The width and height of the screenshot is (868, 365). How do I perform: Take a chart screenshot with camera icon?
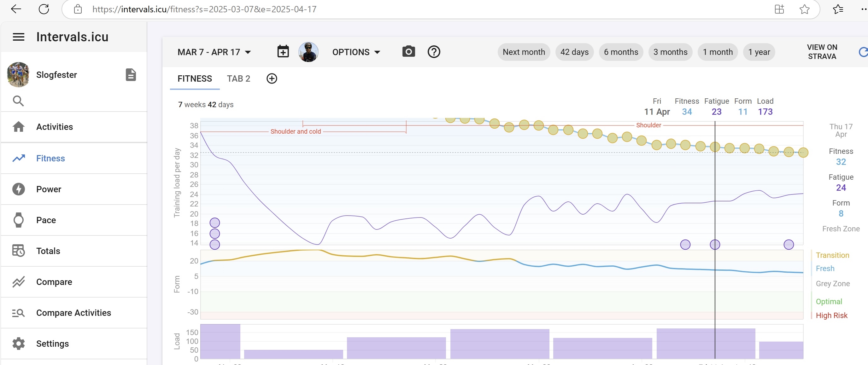(408, 51)
